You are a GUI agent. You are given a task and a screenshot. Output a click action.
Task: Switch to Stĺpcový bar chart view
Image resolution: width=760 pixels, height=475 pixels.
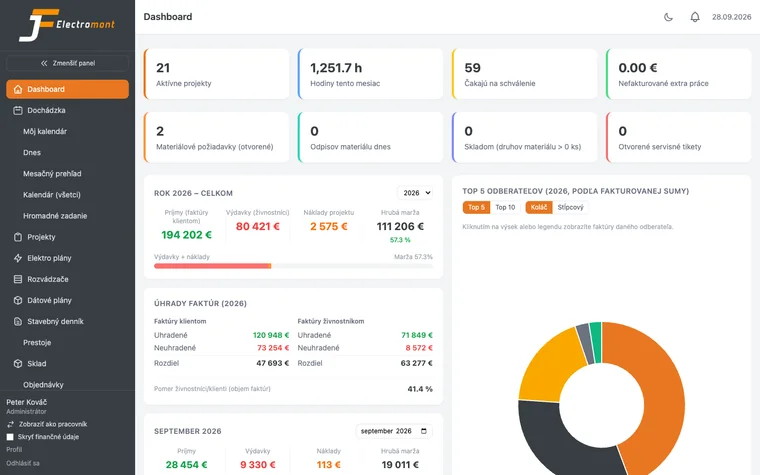570,207
